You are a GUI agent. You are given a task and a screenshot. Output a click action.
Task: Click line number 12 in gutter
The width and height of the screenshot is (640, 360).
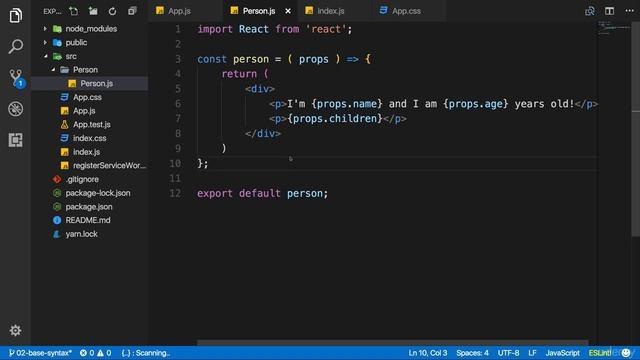(175, 193)
